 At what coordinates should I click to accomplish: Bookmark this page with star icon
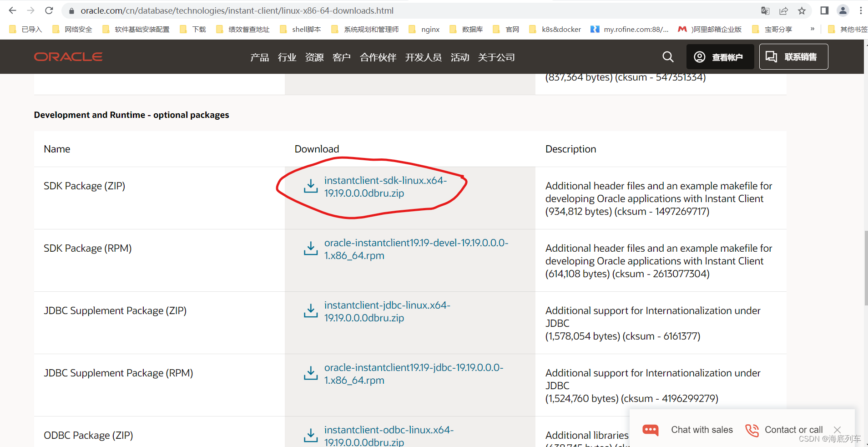click(802, 10)
